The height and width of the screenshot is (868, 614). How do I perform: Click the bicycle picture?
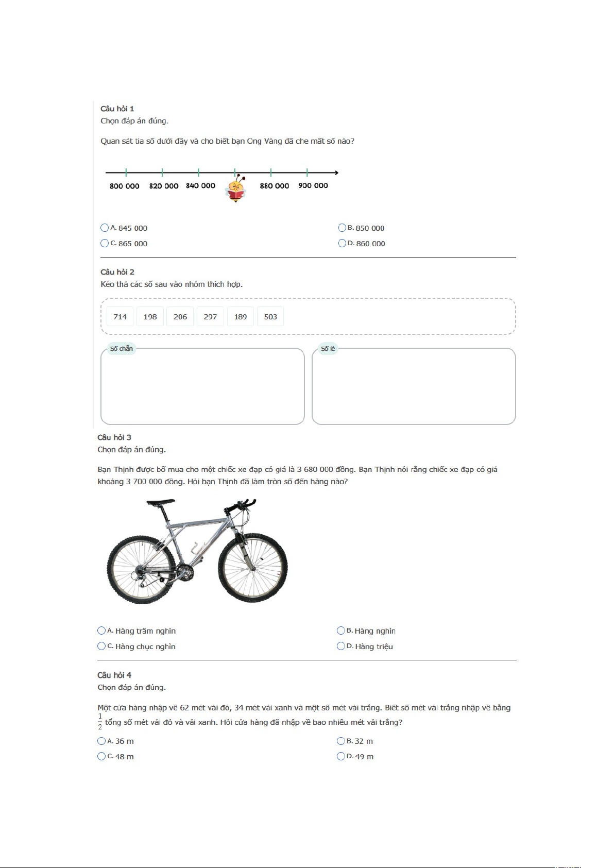197,551
